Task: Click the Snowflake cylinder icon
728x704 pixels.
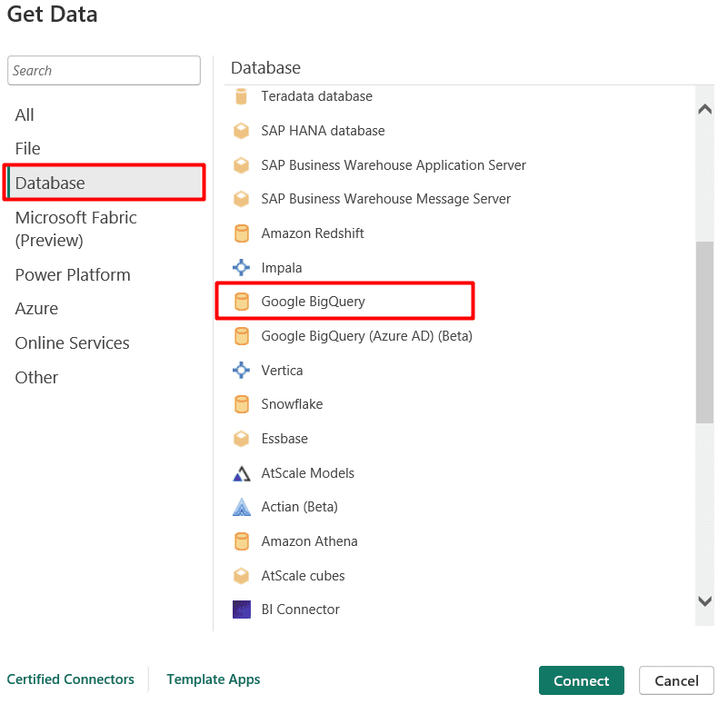Action: 242,404
